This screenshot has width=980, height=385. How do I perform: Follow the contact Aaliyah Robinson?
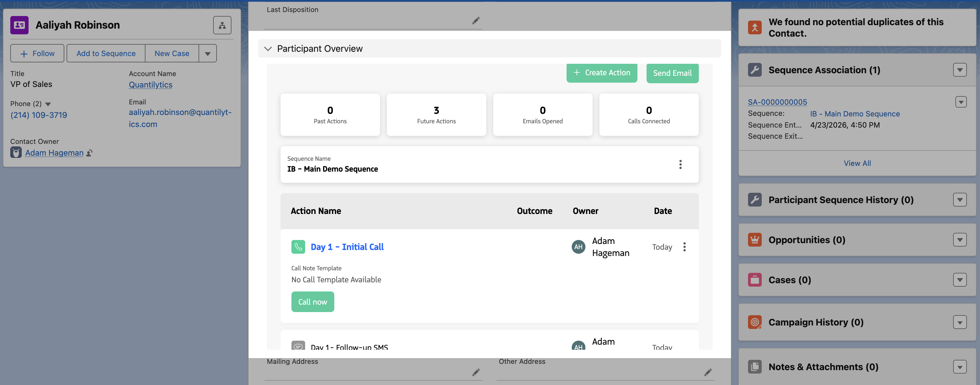click(x=37, y=53)
